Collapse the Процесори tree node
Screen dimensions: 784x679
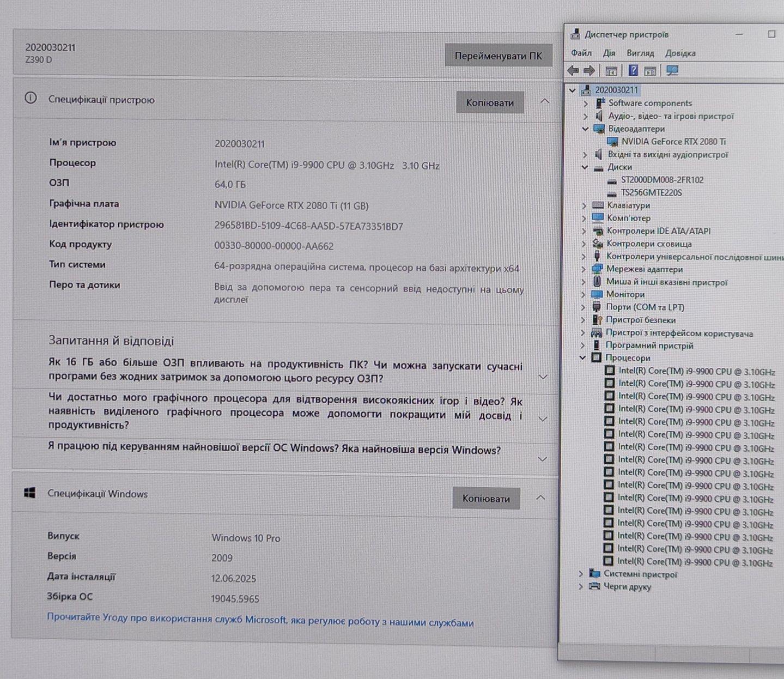582,357
